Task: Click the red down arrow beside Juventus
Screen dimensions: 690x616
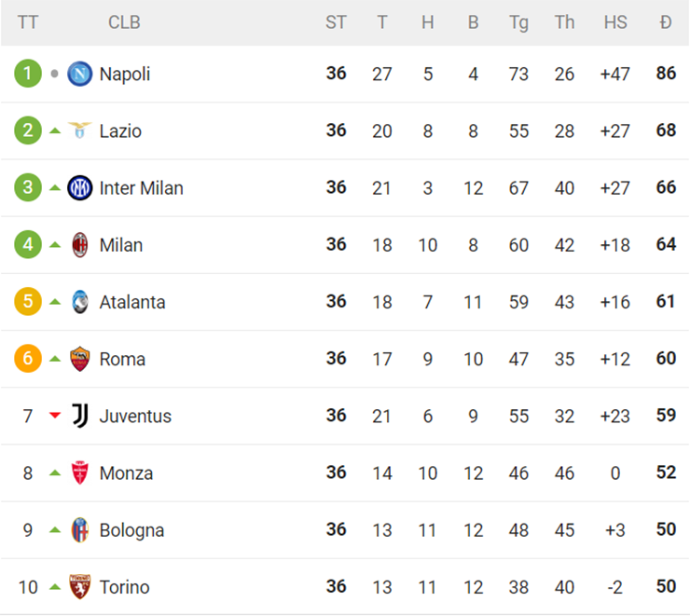Action: tap(55, 416)
